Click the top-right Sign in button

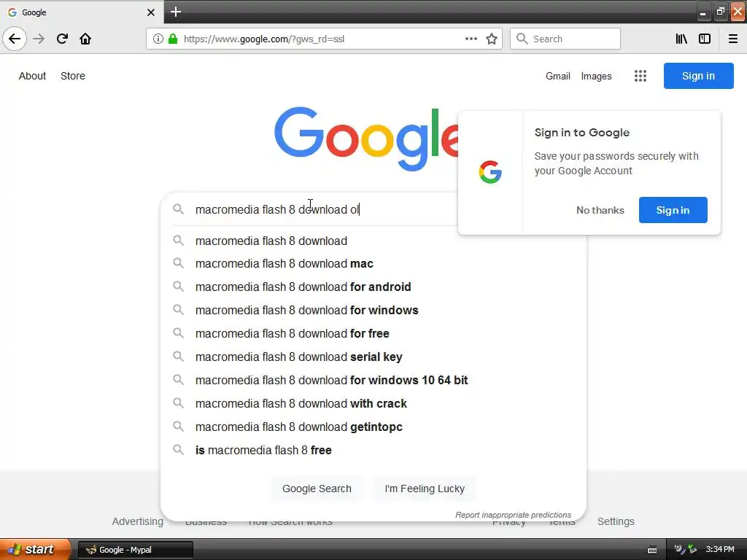tap(698, 76)
